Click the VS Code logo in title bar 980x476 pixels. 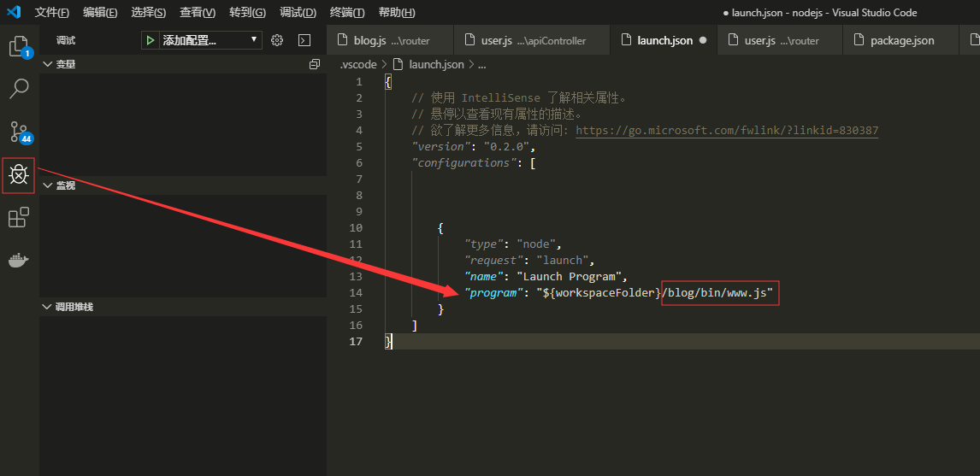(x=15, y=12)
